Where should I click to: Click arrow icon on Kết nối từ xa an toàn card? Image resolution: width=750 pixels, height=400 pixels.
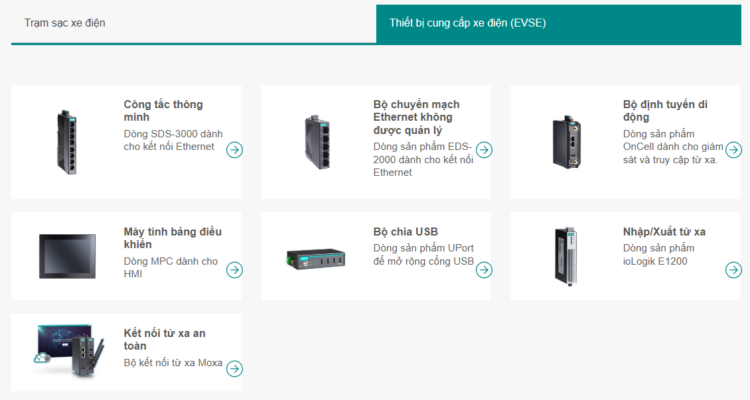(234, 368)
